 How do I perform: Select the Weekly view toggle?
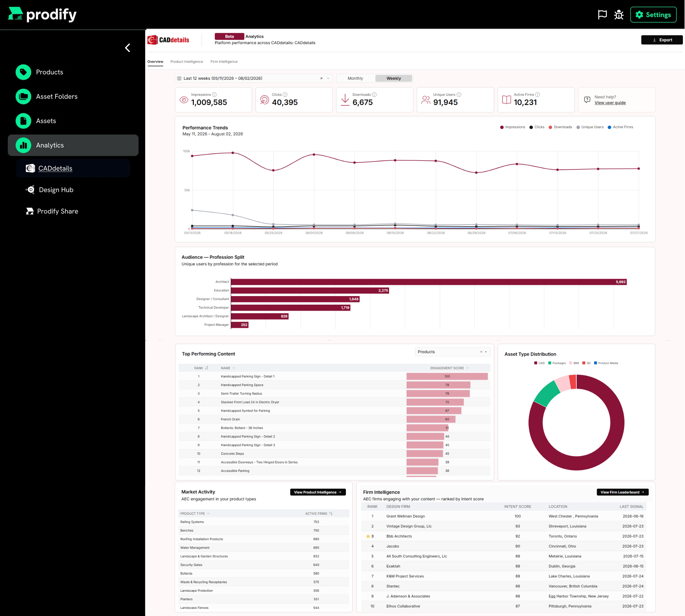point(394,78)
